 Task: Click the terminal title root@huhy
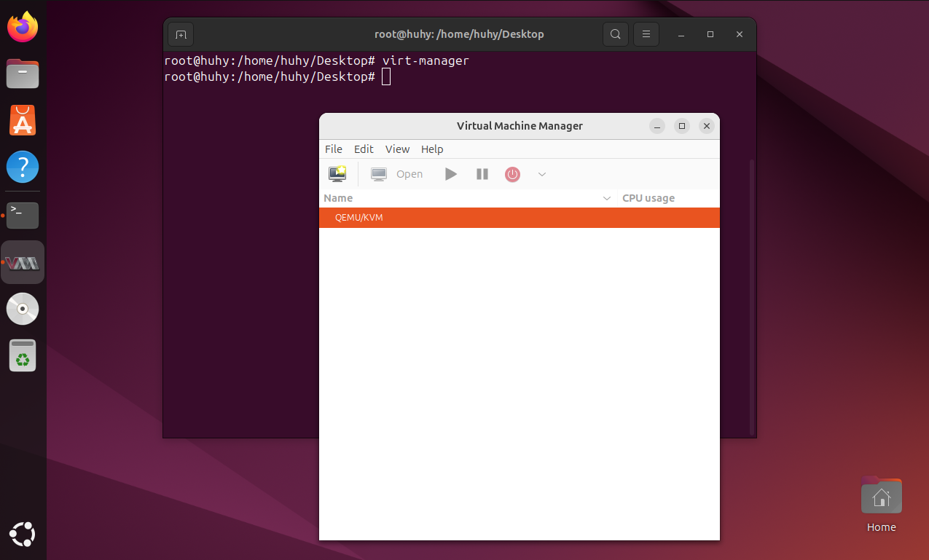459,34
